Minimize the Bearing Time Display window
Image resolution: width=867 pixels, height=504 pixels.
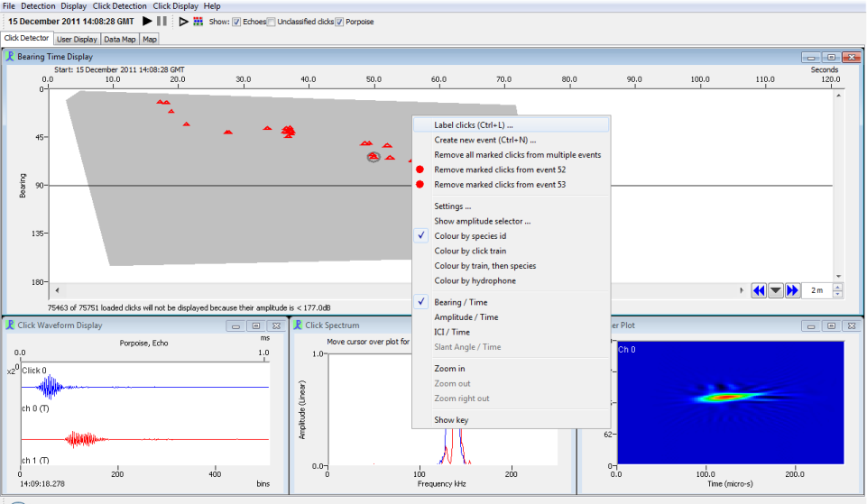(811, 58)
